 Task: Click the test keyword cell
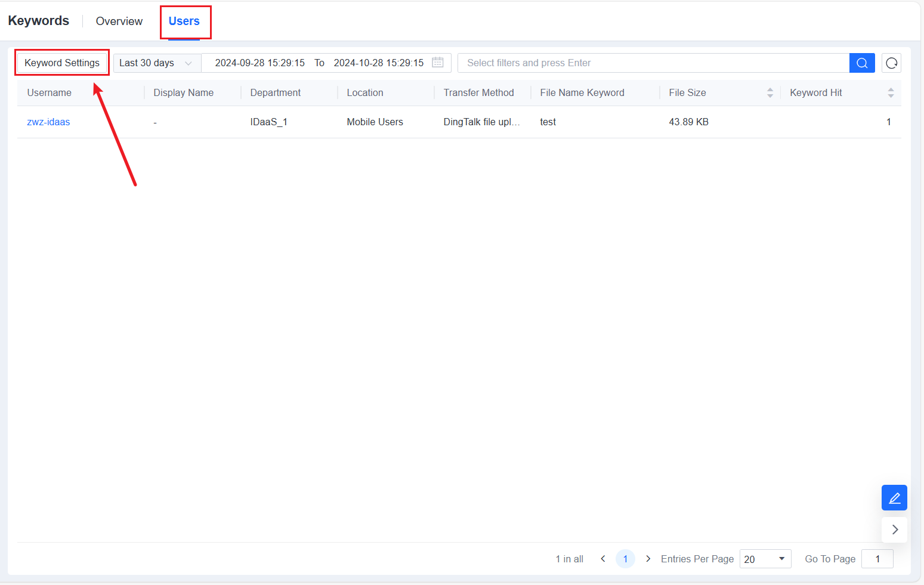pyautogui.click(x=548, y=122)
